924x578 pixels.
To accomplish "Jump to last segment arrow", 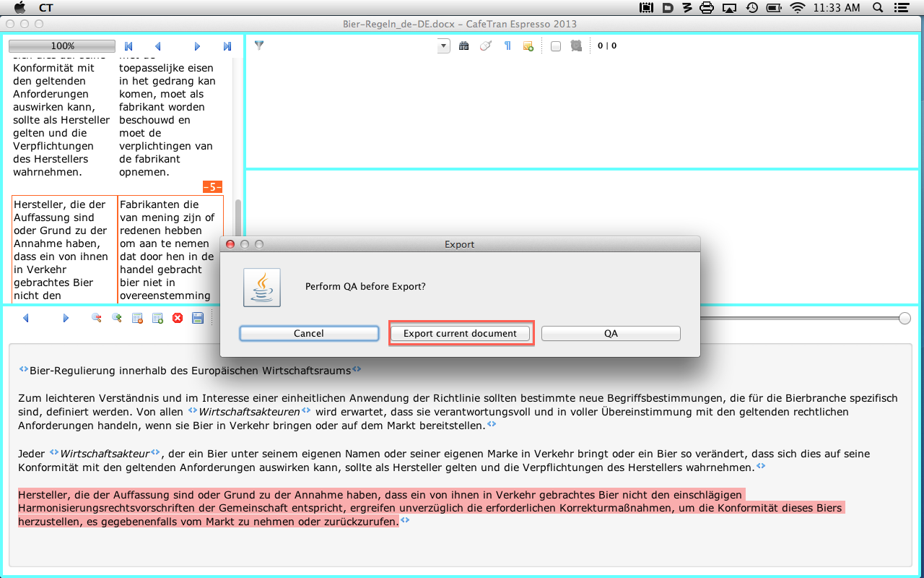I will click(x=227, y=46).
